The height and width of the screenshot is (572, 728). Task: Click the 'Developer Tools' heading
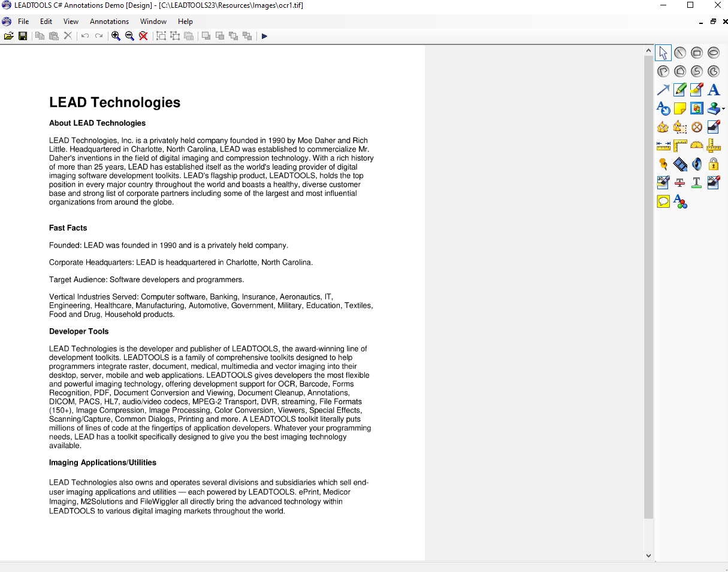(79, 331)
